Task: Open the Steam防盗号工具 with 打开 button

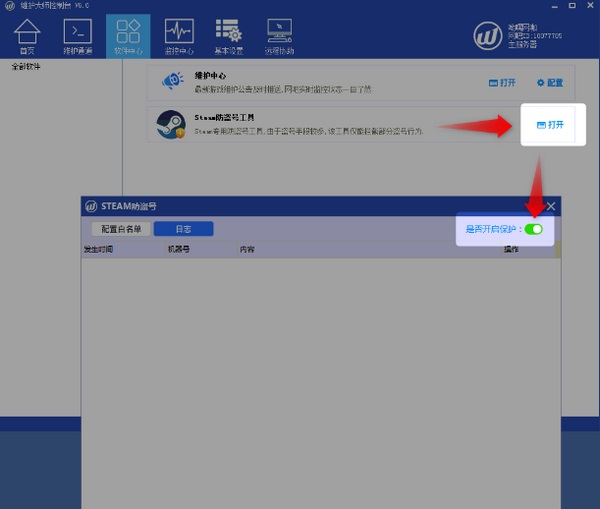Action: 551,125
